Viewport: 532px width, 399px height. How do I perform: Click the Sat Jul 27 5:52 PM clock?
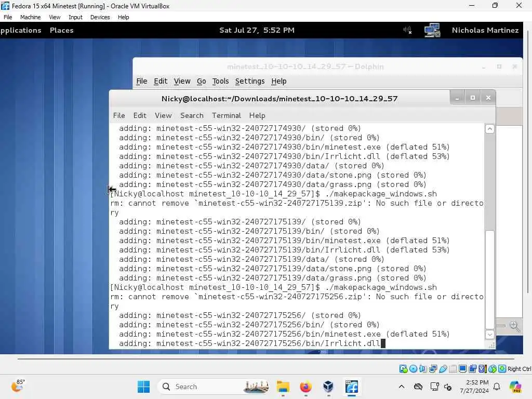click(257, 30)
